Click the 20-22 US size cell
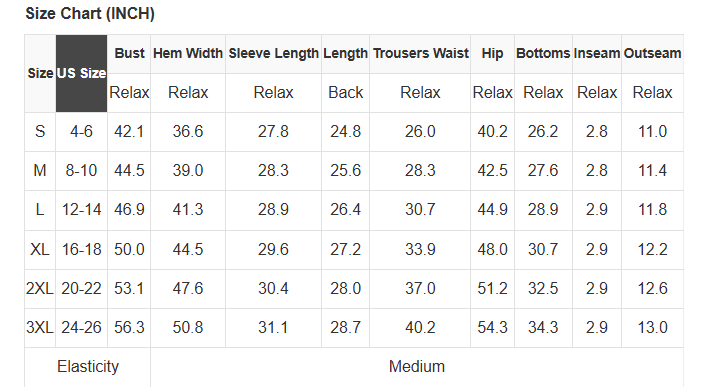Screen dimensions: 706x387 (81, 288)
